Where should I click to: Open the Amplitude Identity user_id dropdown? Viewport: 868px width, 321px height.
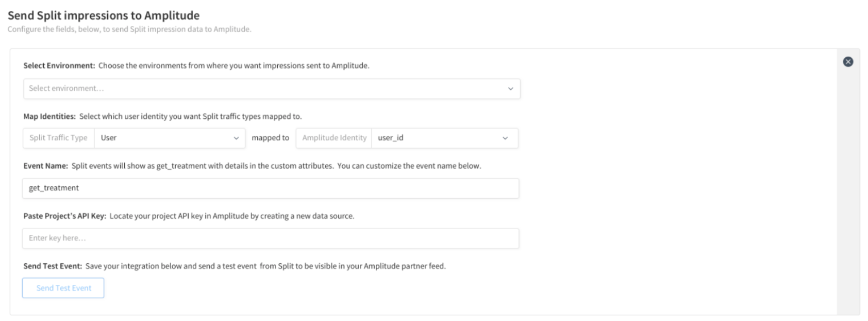445,138
